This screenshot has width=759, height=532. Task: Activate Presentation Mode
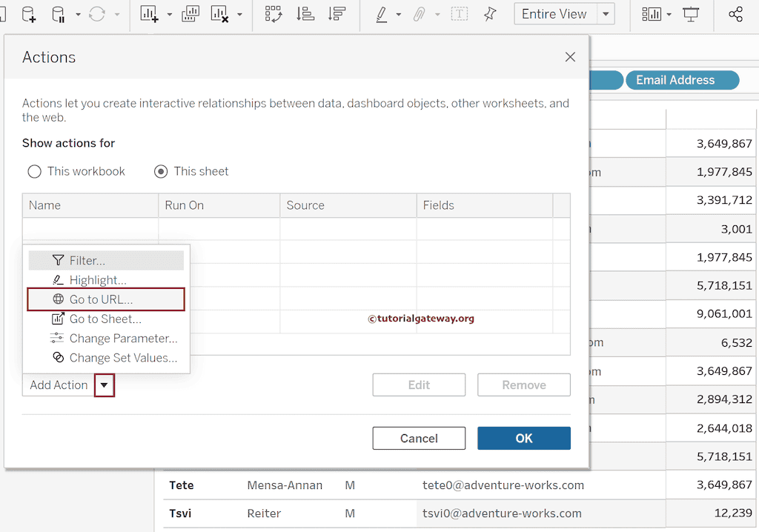coord(690,14)
